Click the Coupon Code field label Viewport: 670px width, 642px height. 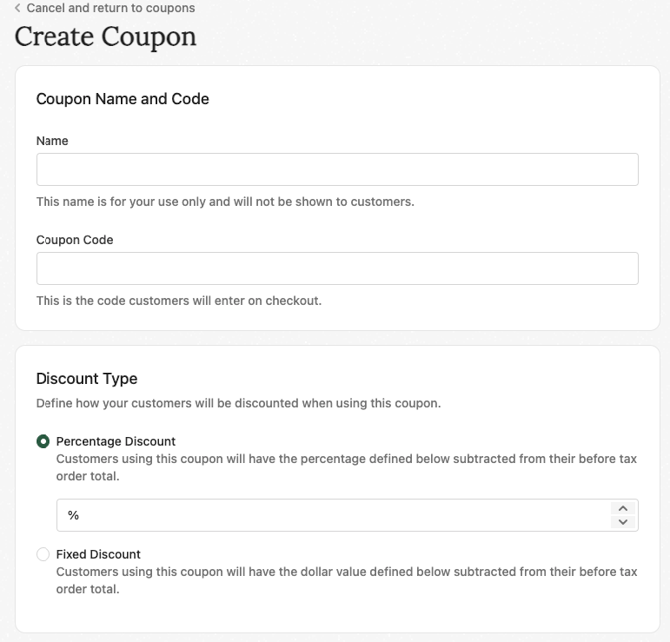tap(75, 240)
